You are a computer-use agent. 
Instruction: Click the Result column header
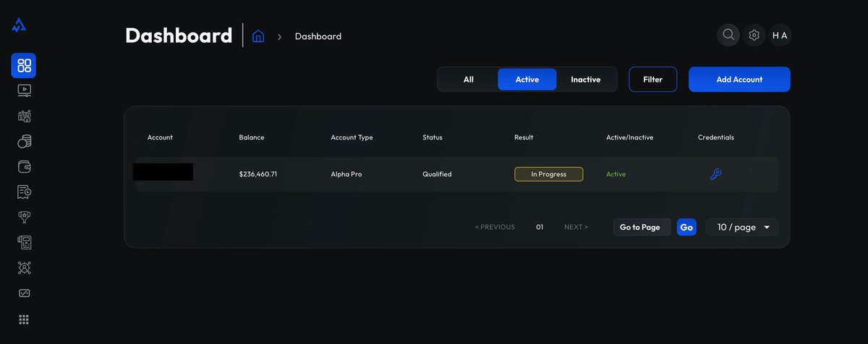pos(524,137)
